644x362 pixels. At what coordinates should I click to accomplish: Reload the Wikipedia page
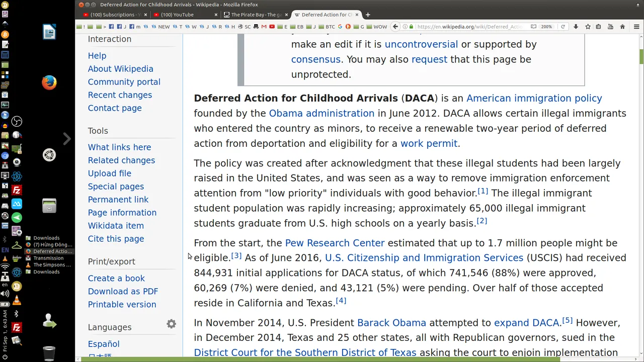tap(562, 27)
